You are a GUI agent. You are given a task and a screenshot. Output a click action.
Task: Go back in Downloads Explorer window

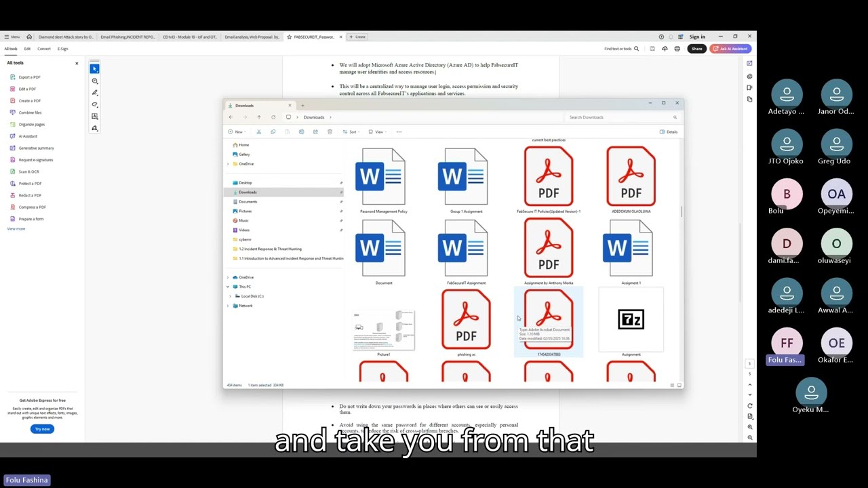(231, 117)
